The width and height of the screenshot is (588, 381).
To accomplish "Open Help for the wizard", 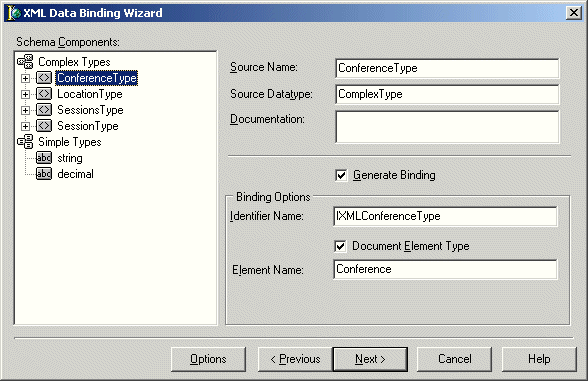I will (x=539, y=359).
